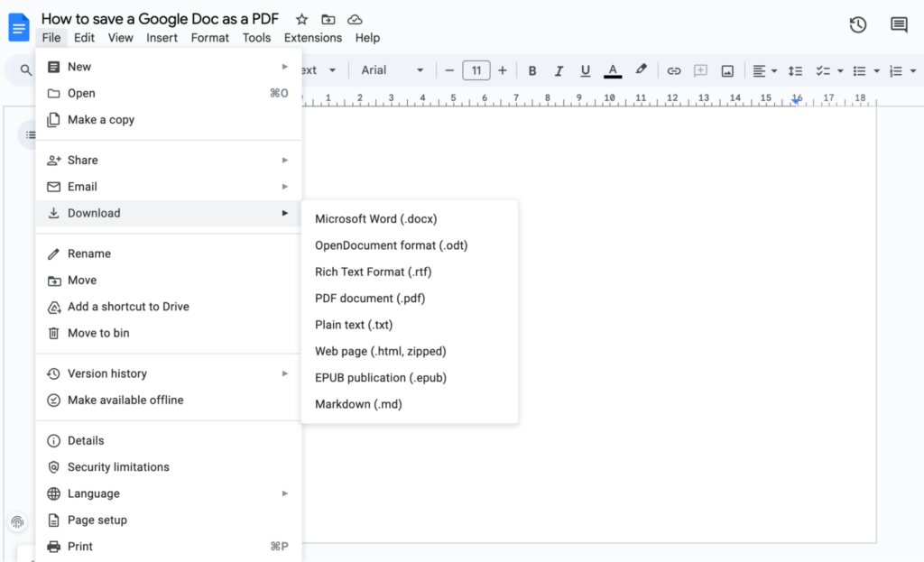Download as PDF document (.pdf)
The height and width of the screenshot is (562, 924).
[410, 299]
